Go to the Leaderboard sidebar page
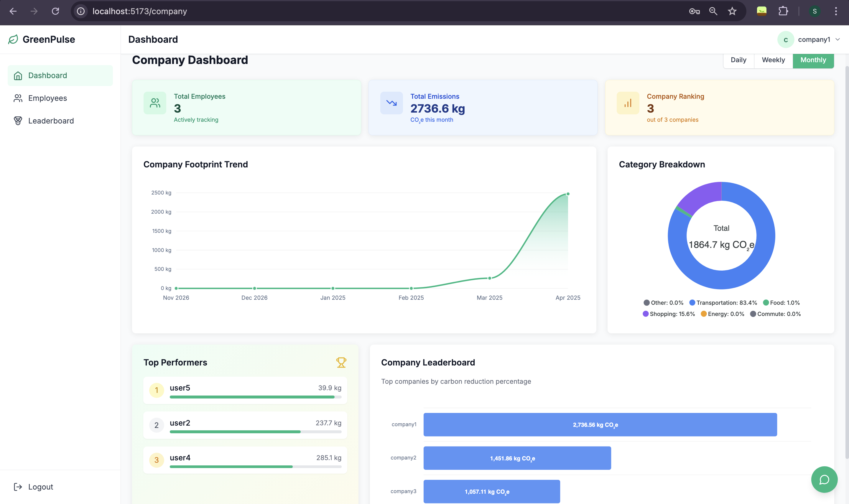The image size is (849, 504). tap(51, 121)
